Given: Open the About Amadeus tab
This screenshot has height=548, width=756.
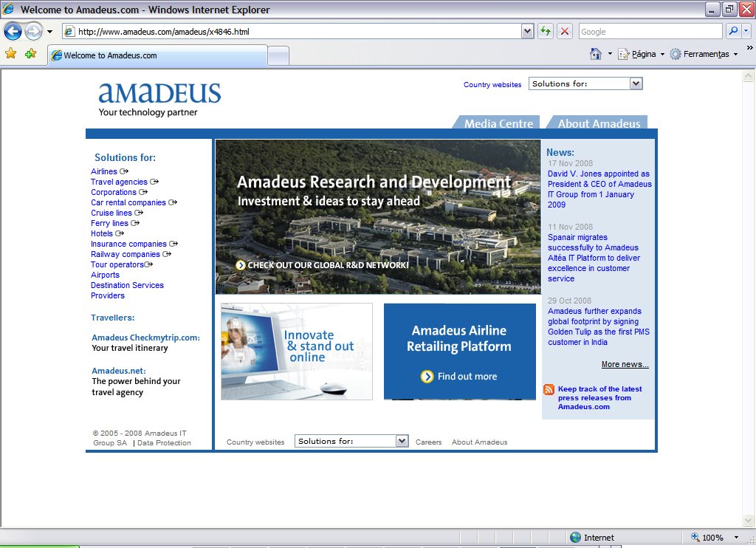Looking at the screenshot, I should coord(598,123).
